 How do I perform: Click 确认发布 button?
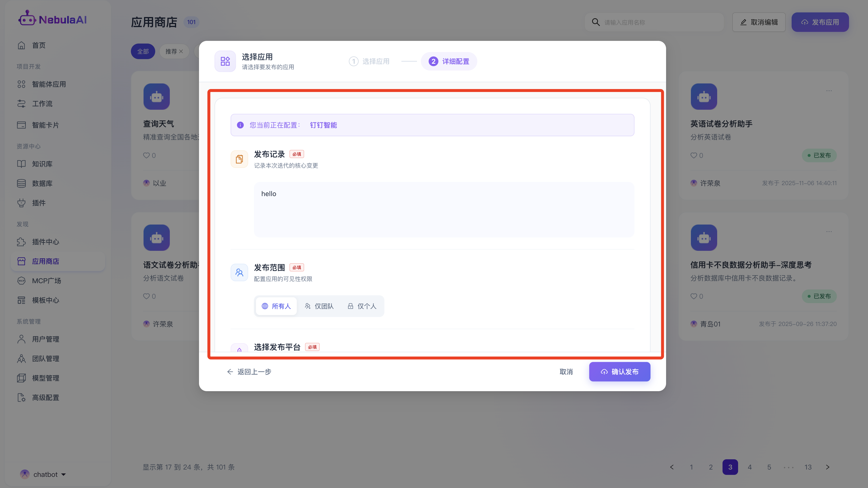pyautogui.click(x=619, y=371)
